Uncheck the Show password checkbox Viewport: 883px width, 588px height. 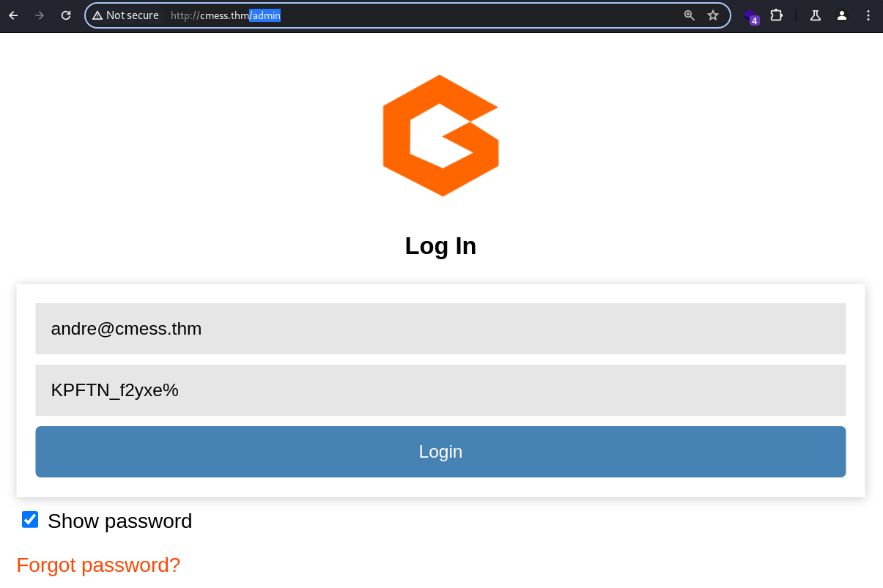(30, 520)
